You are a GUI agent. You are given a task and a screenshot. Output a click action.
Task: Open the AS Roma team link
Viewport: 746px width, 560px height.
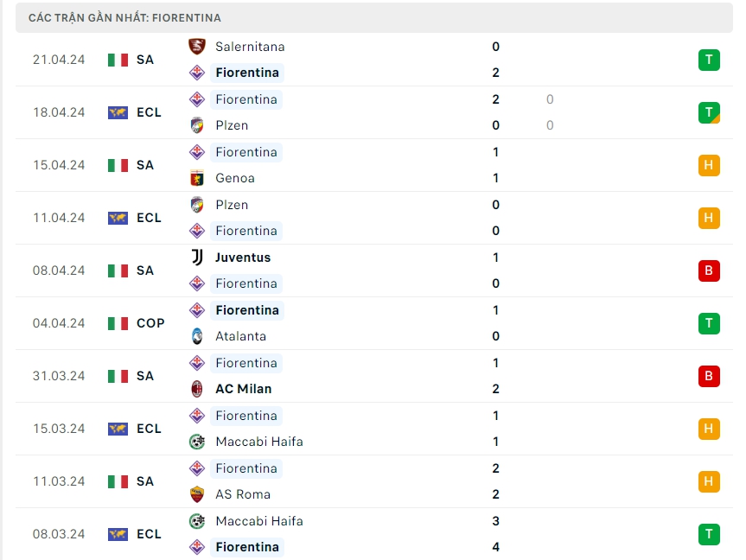coord(243,494)
